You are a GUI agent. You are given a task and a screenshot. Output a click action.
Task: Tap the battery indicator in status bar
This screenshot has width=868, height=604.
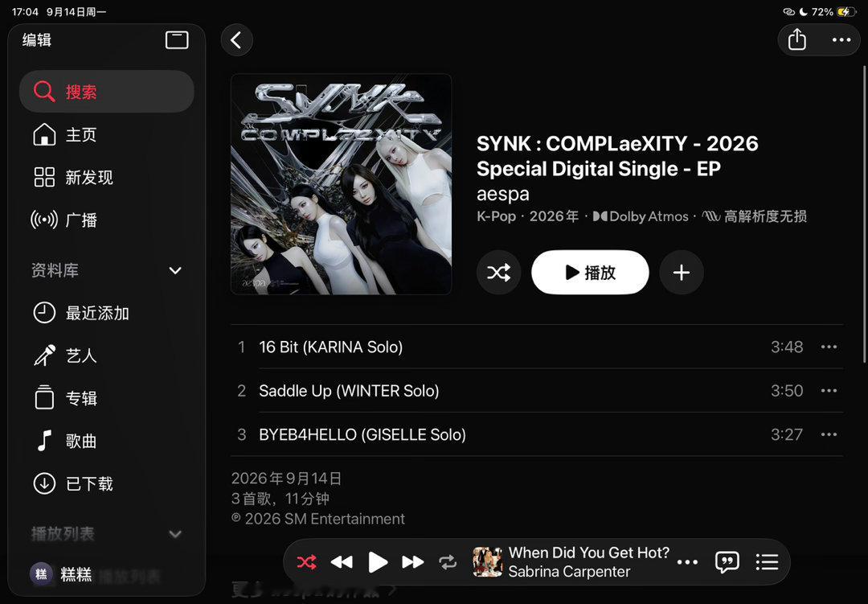[x=845, y=11]
